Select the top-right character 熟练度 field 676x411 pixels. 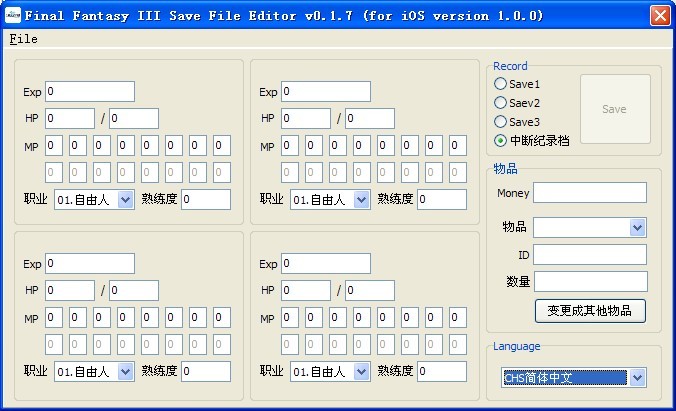(x=441, y=199)
